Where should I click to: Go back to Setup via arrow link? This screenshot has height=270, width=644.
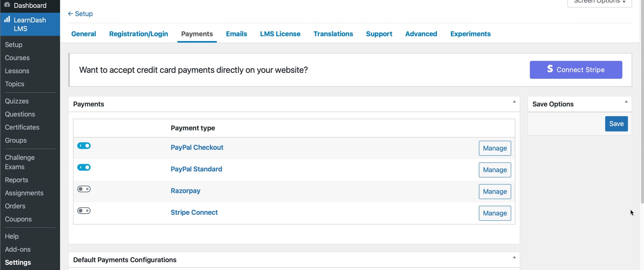point(80,14)
